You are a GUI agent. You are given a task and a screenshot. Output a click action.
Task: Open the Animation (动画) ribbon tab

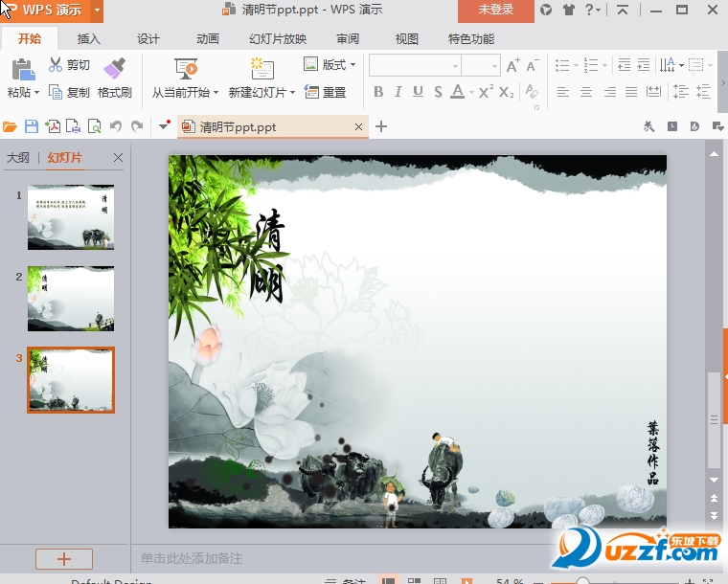coord(207,39)
